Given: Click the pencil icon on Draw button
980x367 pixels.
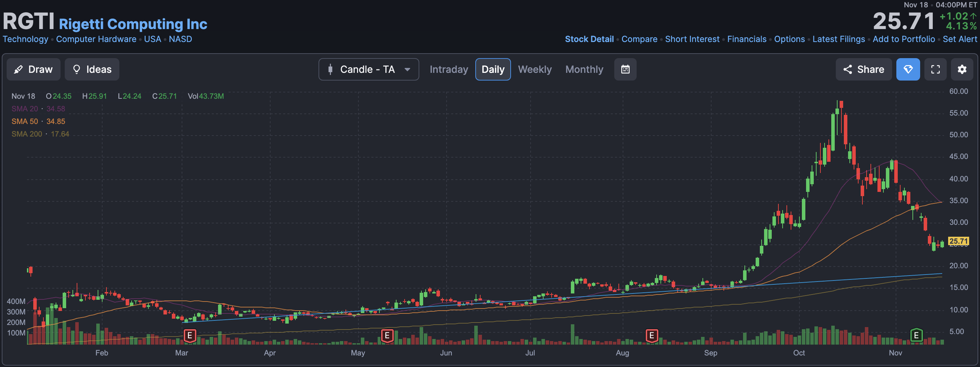Looking at the screenshot, I should [18, 69].
